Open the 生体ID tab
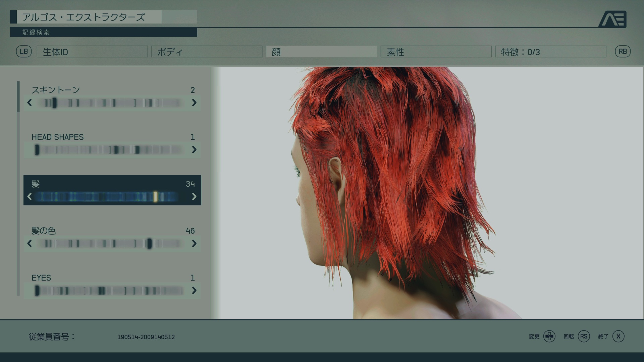644x362 pixels. [92, 52]
